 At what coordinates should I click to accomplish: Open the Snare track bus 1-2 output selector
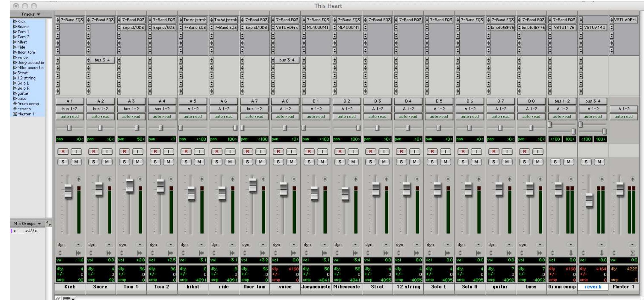pos(100,109)
